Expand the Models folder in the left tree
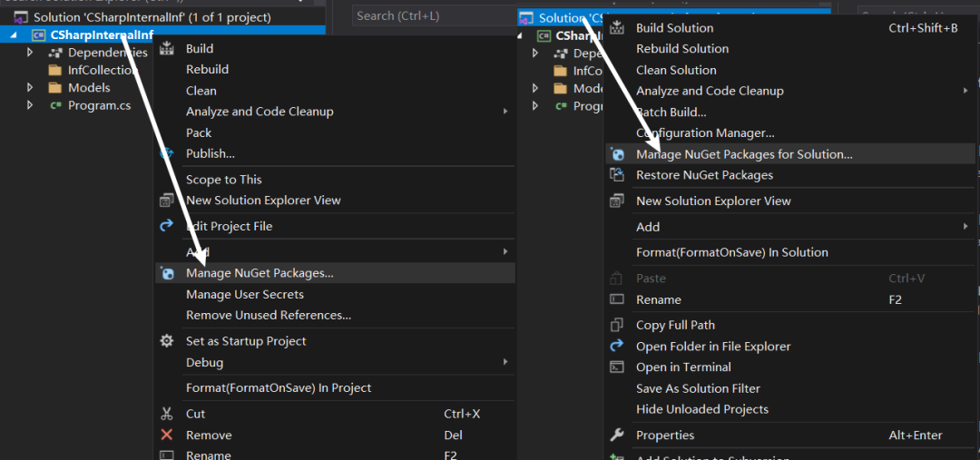 click(29, 87)
